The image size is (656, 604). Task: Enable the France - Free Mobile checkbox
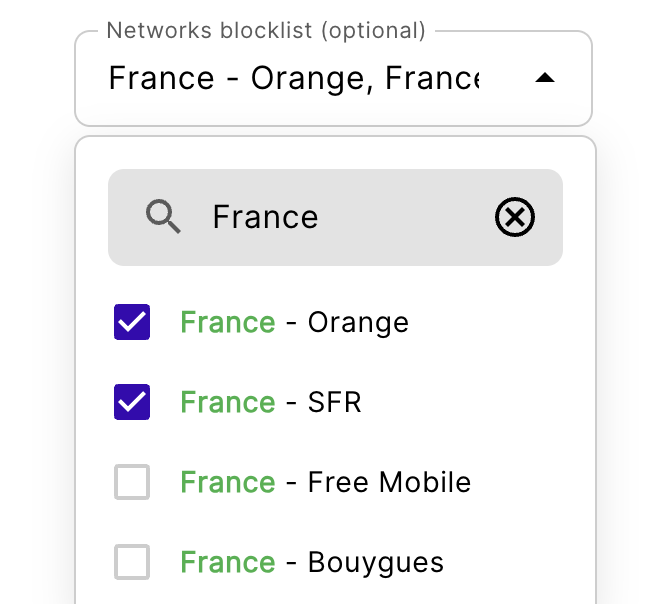click(x=132, y=482)
